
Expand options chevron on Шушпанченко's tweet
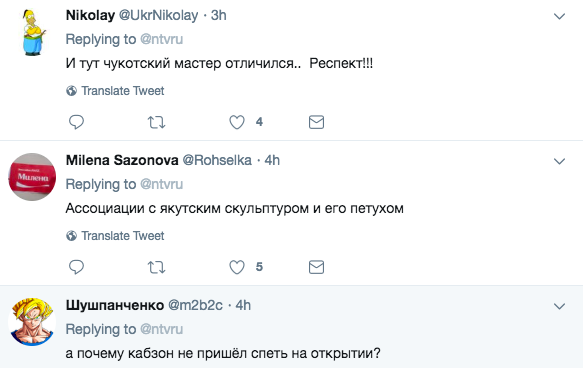(x=560, y=306)
